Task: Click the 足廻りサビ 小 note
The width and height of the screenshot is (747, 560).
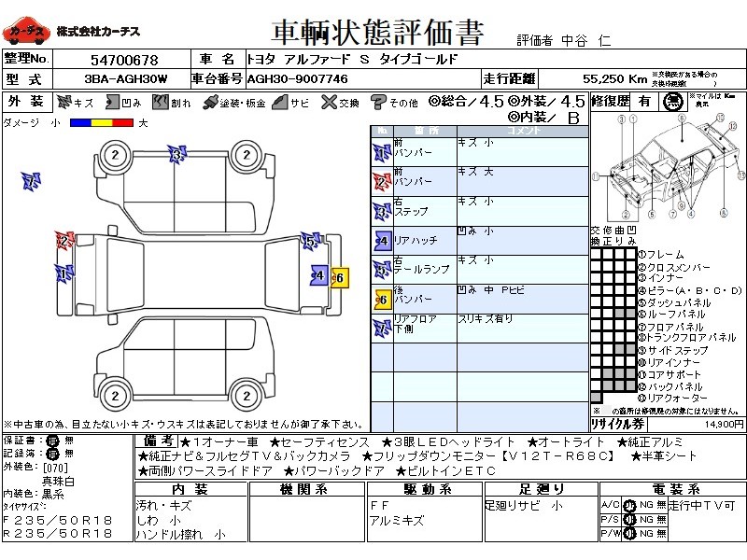Action: (524, 505)
